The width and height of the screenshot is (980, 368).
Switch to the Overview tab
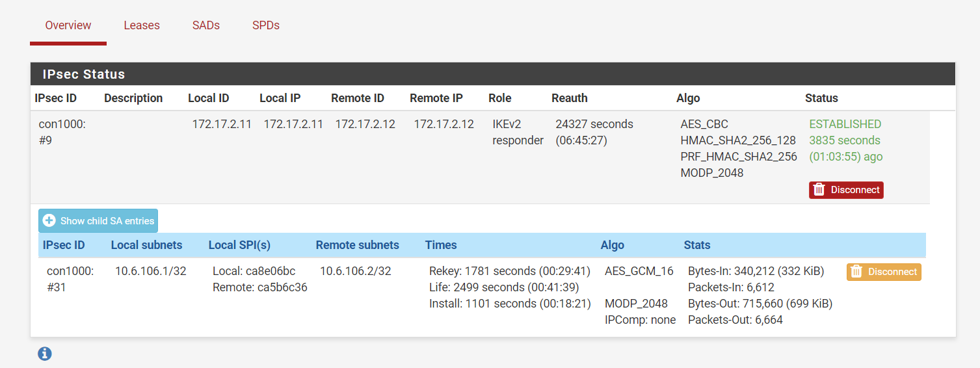tap(68, 26)
